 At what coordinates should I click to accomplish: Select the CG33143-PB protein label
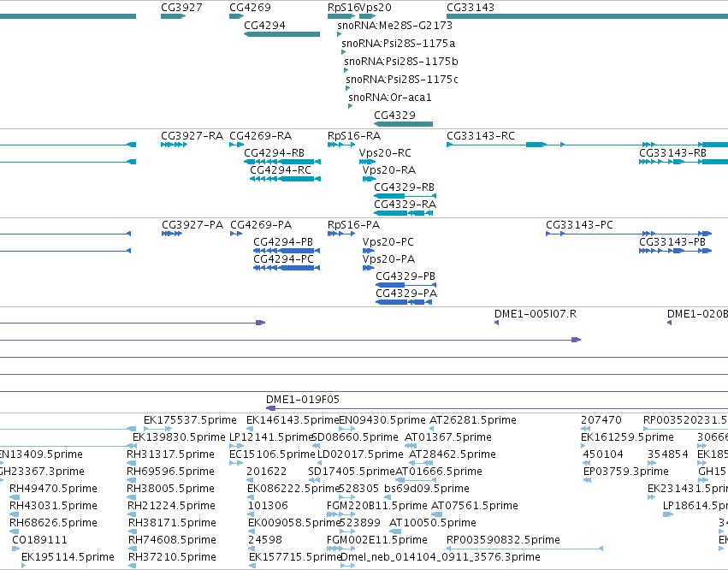click(x=672, y=242)
